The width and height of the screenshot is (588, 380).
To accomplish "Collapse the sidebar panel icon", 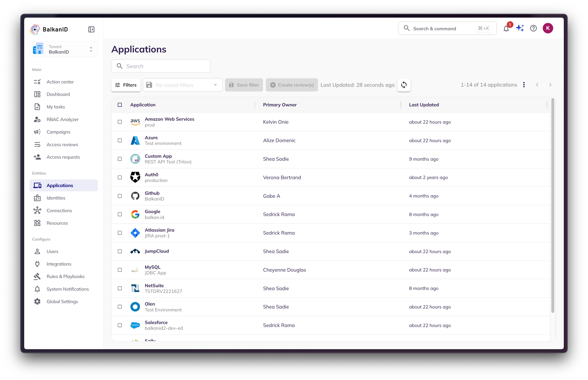I will pos(91,29).
